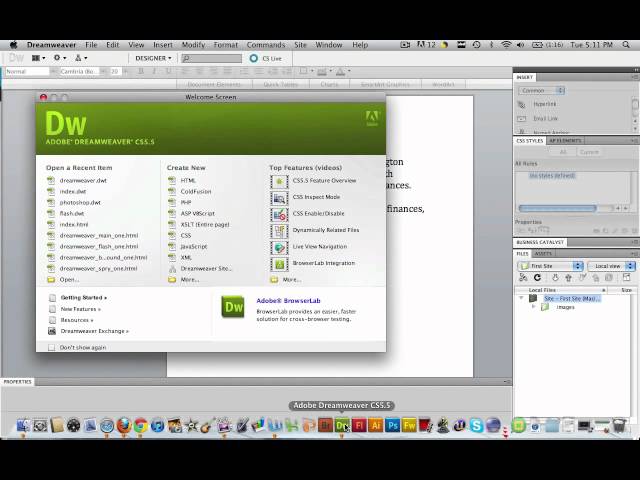
Task: Open recent file photoshop.dwt
Action: [80, 202]
